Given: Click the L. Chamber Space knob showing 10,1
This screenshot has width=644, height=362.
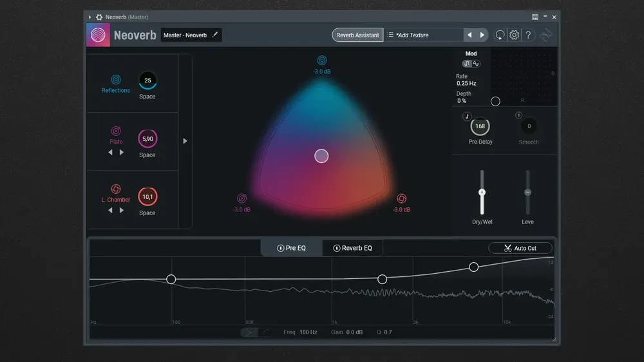Looking at the screenshot, I should coord(147,197).
